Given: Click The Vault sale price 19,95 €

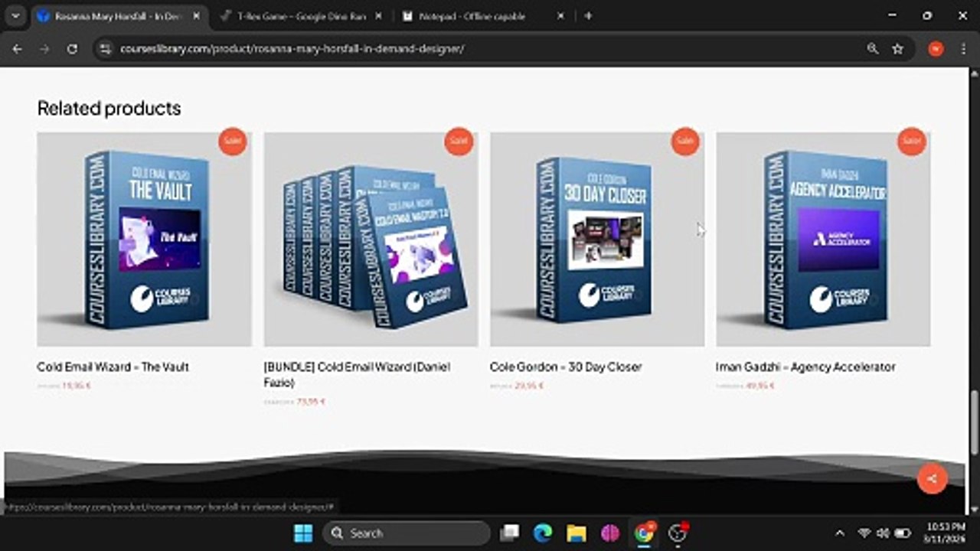Looking at the screenshot, I should (77, 386).
